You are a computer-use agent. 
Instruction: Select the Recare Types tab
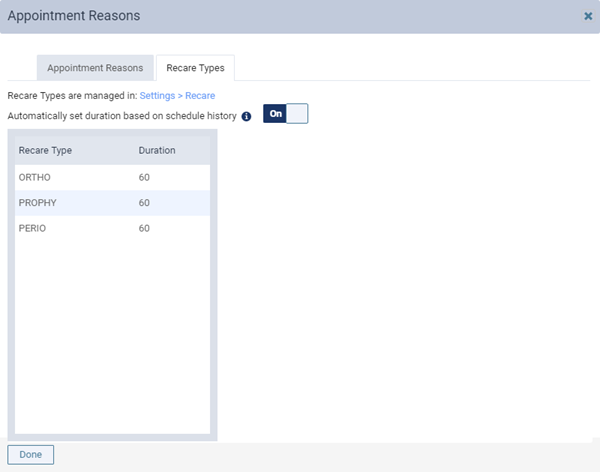[195, 68]
